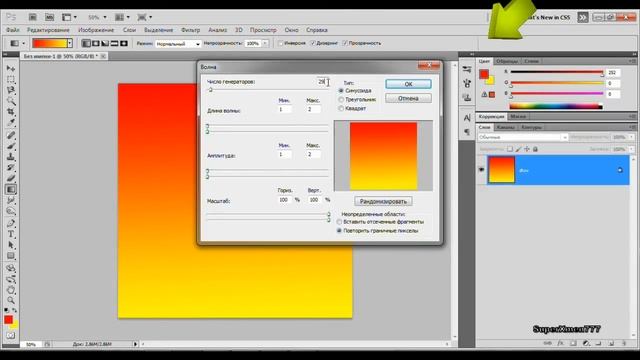The height and width of the screenshot is (360, 640).
Task: Toggle lock position icon in Layers panel
Action: [527, 149]
